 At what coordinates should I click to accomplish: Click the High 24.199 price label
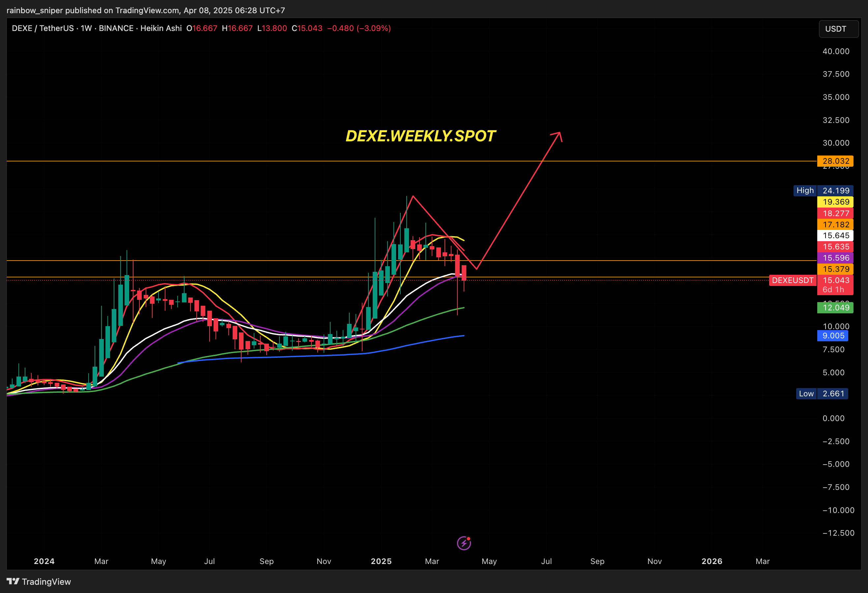(823, 190)
